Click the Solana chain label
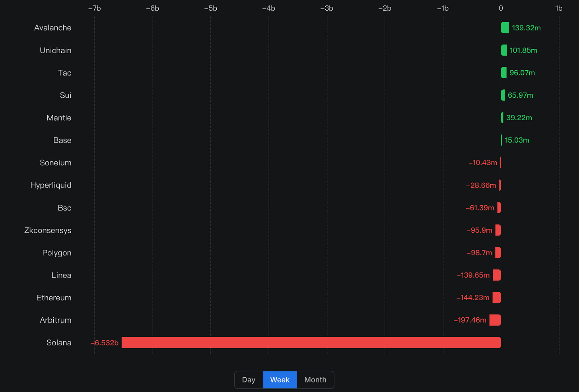The width and height of the screenshot is (579, 392). [x=59, y=343]
